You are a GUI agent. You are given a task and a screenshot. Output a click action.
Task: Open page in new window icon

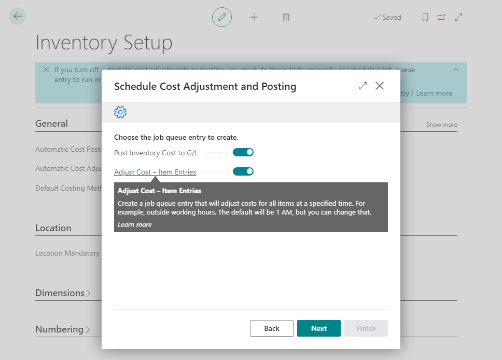441,17
